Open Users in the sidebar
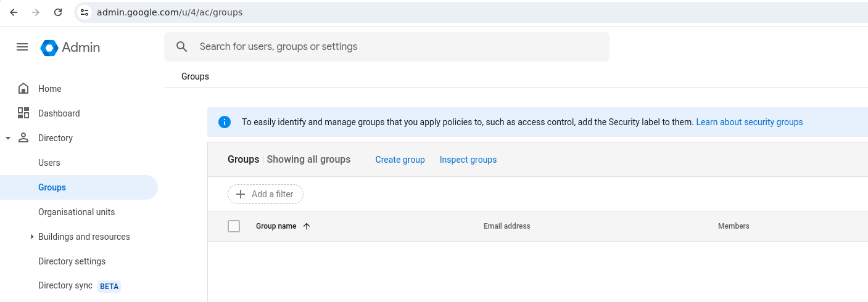 click(49, 163)
